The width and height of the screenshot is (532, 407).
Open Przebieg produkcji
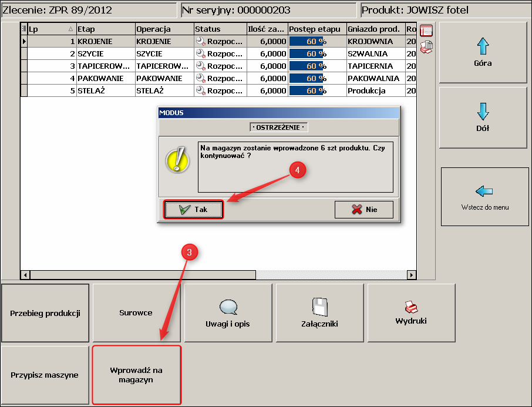point(45,313)
